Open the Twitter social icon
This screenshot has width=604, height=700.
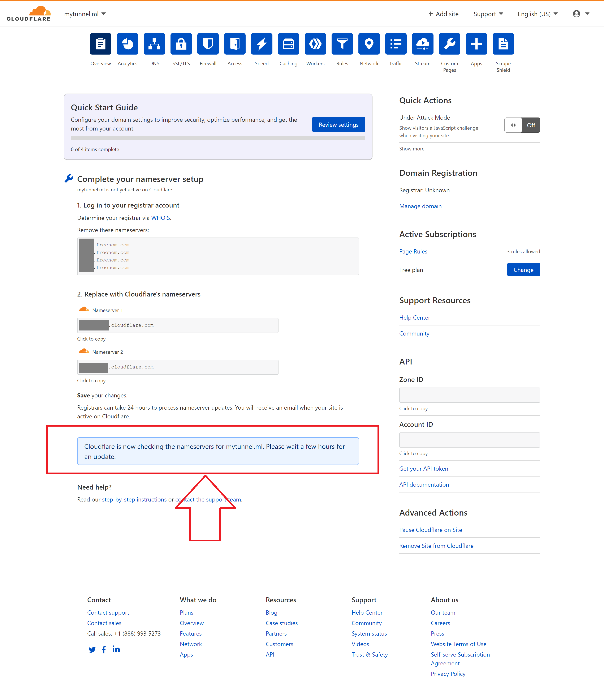pyautogui.click(x=92, y=650)
